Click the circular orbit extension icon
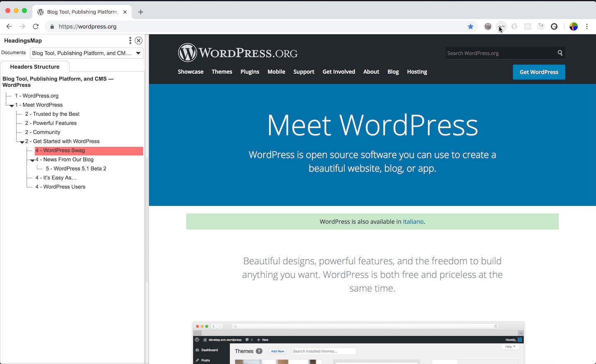 click(x=541, y=26)
